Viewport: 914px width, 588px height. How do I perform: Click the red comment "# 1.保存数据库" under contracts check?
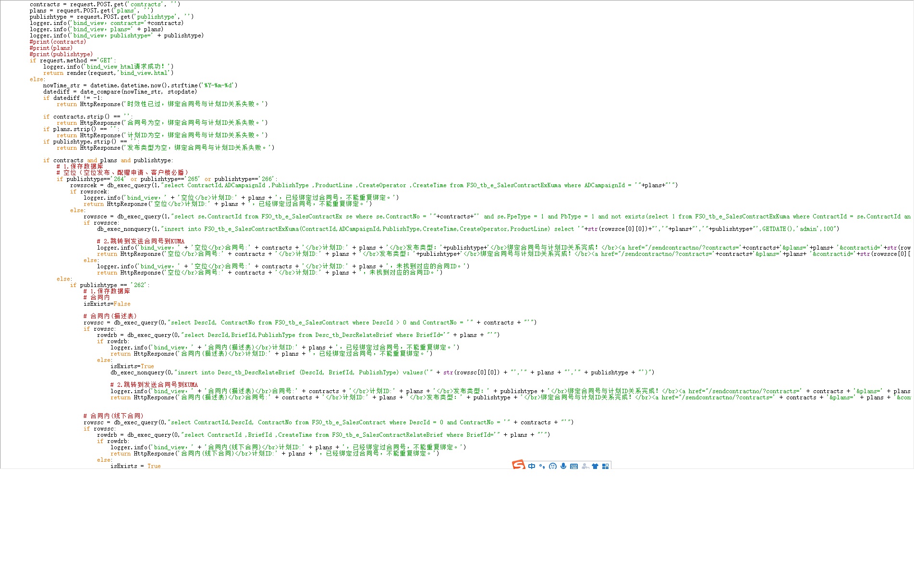tap(80, 167)
